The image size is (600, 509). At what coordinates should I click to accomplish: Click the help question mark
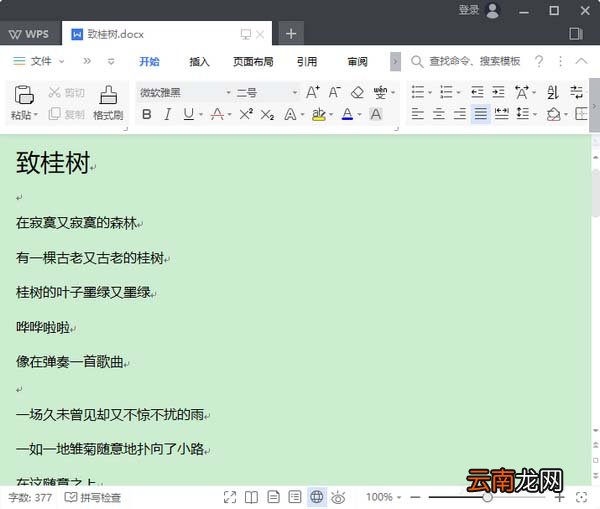pyautogui.click(x=539, y=61)
